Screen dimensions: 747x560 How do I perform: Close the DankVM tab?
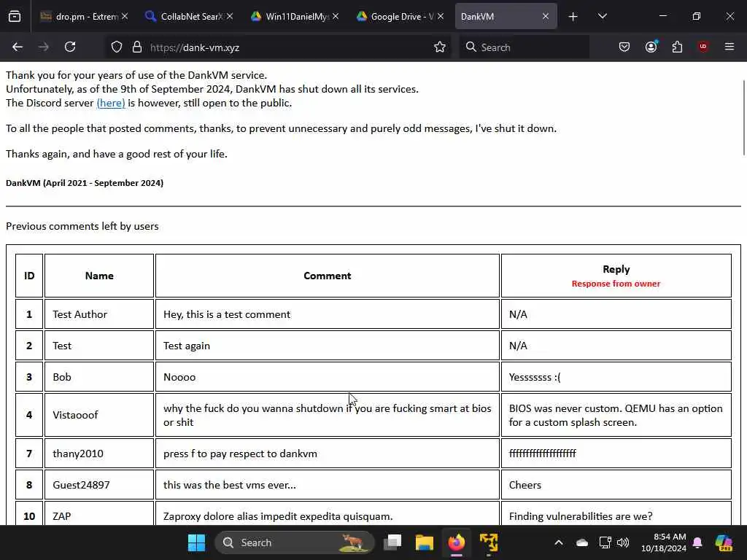pyautogui.click(x=546, y=17)
